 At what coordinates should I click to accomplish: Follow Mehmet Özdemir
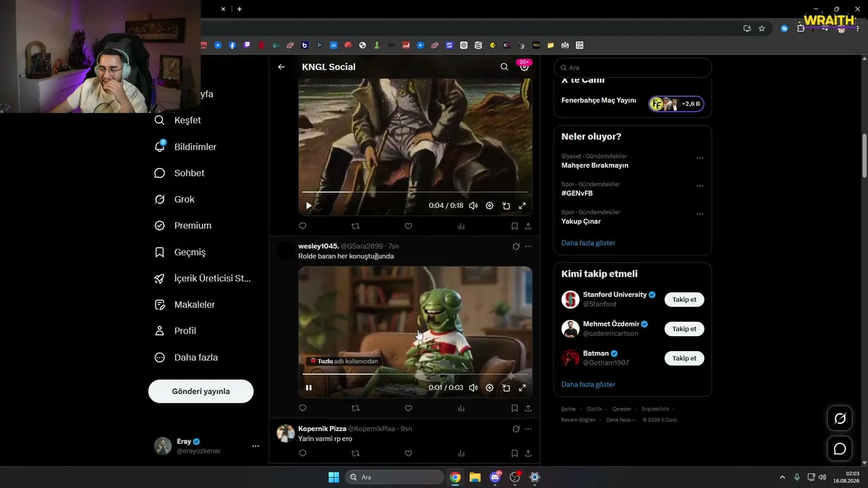(x=684, y=329)
